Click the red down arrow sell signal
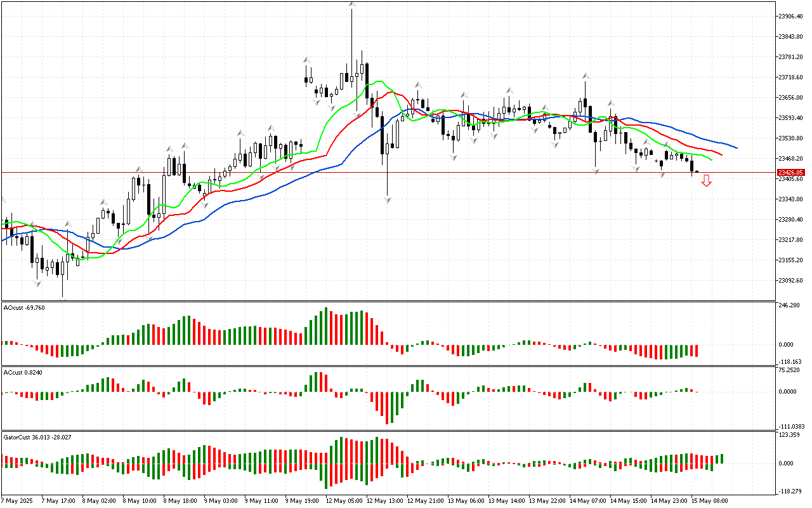 coord(706,182)
